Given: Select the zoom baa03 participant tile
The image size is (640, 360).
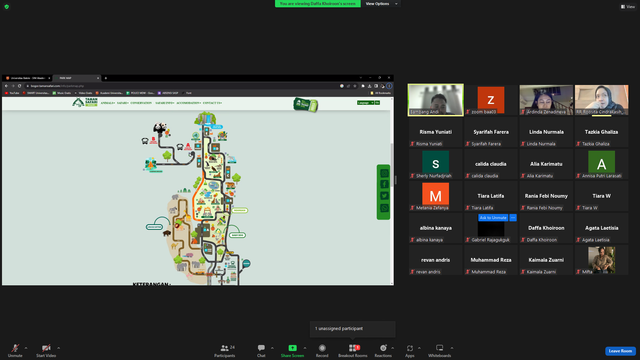Looking at the screenshot, I should [x=491, y=100].
